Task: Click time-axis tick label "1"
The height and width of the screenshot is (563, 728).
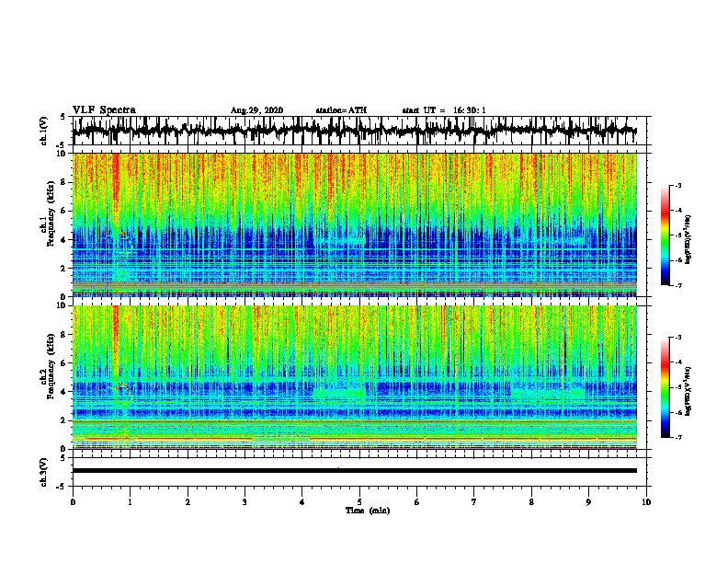Action: 130,502
